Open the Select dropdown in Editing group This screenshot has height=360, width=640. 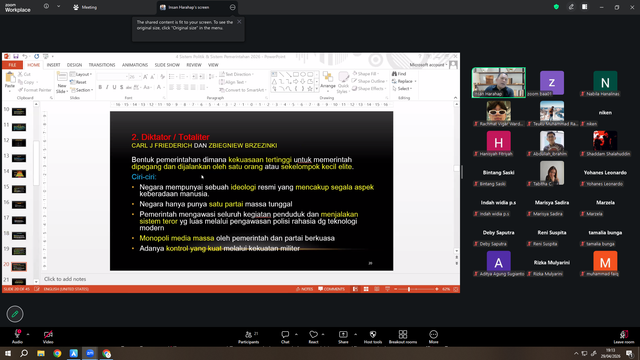click(x=402, y=89)
